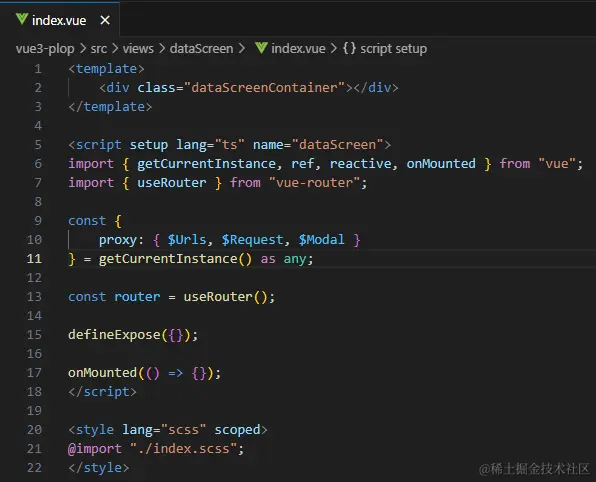Close the index.vue tab
Viewport: 596px width, 482px height.
click(x=105, y=20)
